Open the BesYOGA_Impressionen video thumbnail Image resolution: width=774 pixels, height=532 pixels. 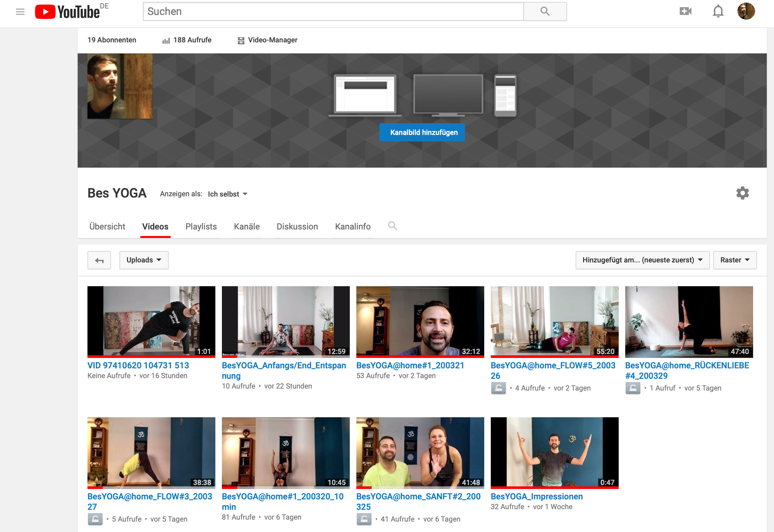pyautogui.click(x=554, y=452)
